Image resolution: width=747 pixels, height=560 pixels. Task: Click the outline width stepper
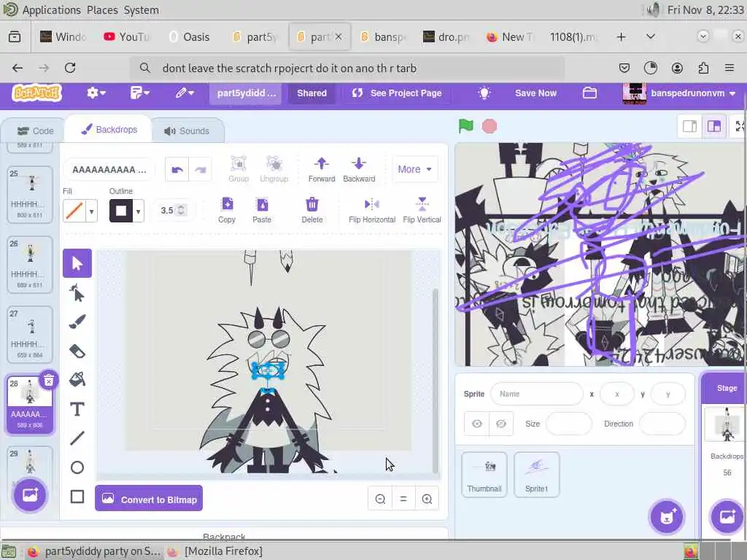[181, 211]
